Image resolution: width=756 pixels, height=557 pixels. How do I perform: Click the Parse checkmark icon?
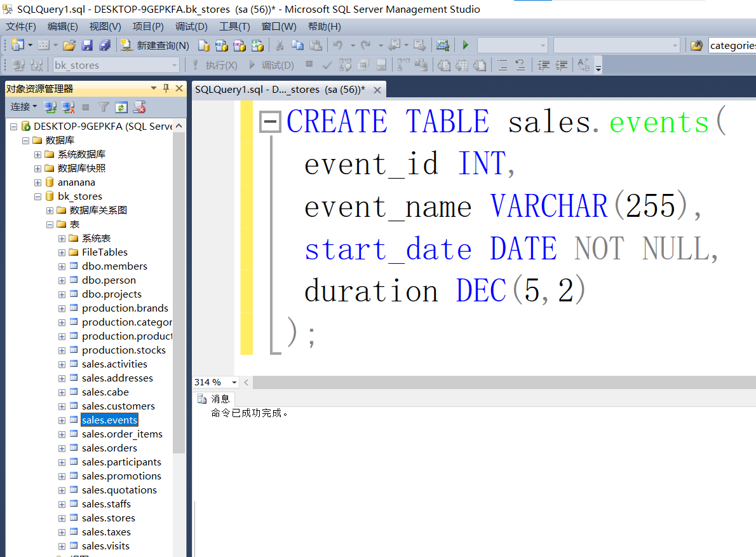[327, 65]
